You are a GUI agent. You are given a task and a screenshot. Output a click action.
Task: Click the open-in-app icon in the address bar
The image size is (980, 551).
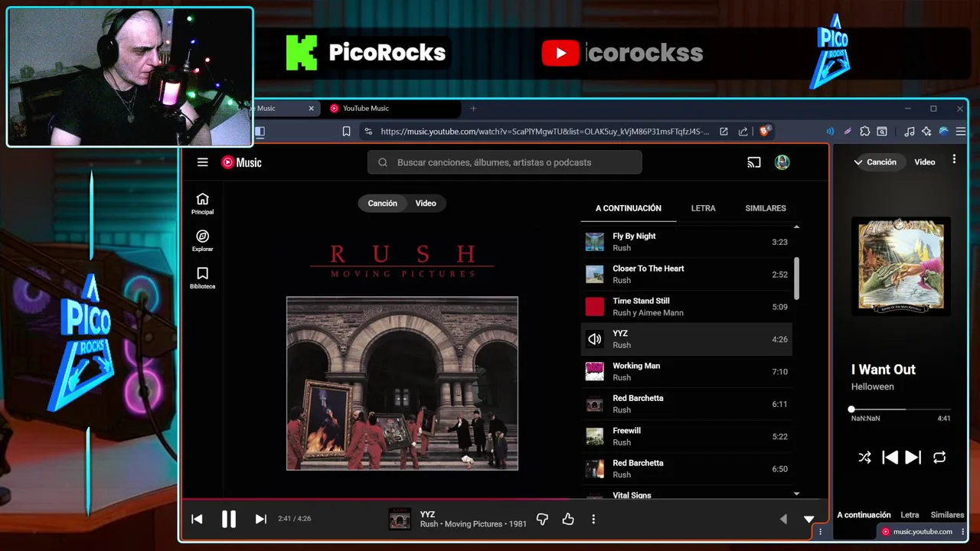coord(724,132)
